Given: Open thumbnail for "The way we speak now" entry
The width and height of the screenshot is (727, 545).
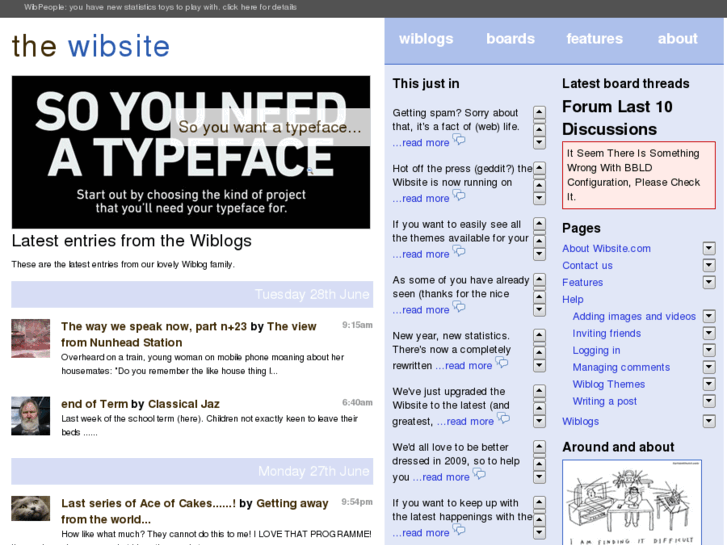Looking at the screenshot, I should (31, 338).
